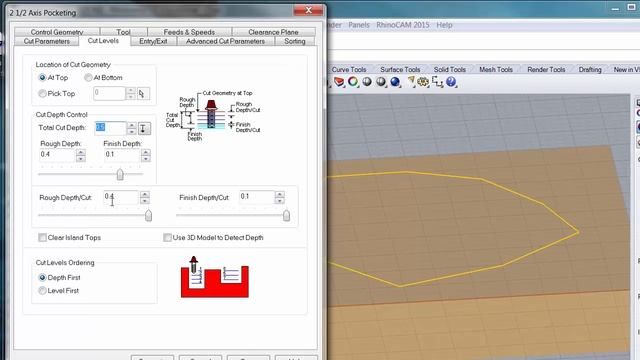Open the gear options icon in Rhino toolbar

point(423,82)
